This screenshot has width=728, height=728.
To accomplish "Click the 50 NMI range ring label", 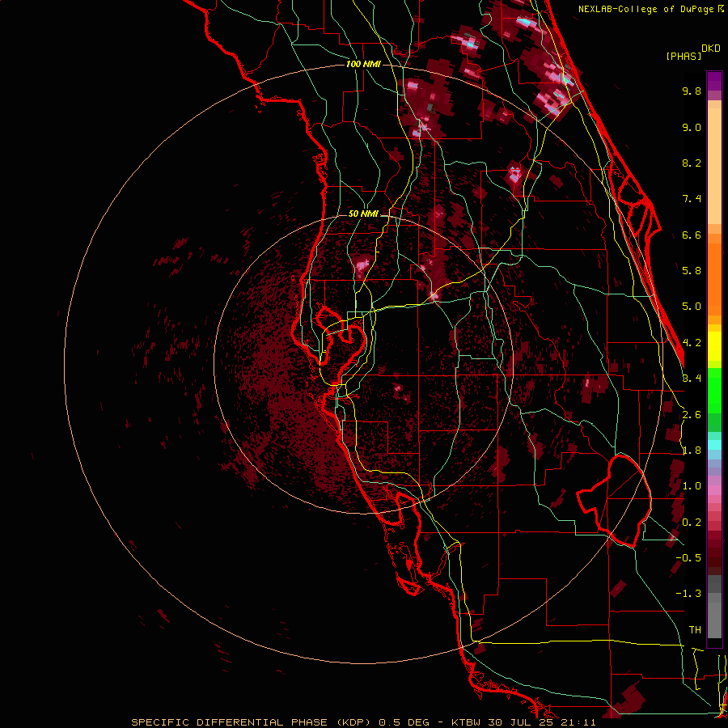I will pyautogui.click(x=363, y=214).
